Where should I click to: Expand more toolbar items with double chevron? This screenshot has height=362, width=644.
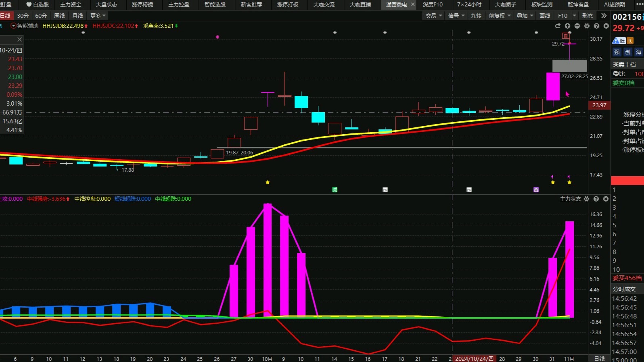click(604, 16)
